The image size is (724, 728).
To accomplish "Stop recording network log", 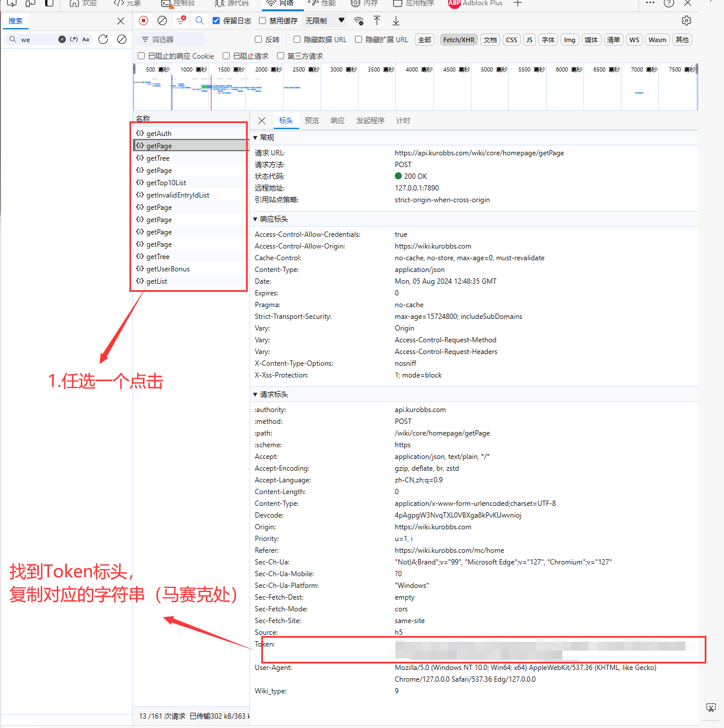I will click(x=144, y=21).
